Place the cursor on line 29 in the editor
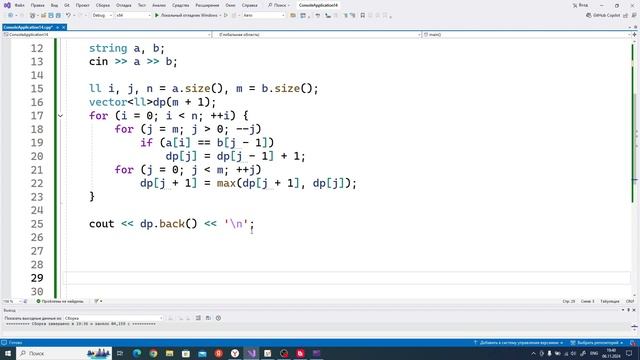Image resolution: width=640 pixels, height=360 pixels. click(348, 278)
